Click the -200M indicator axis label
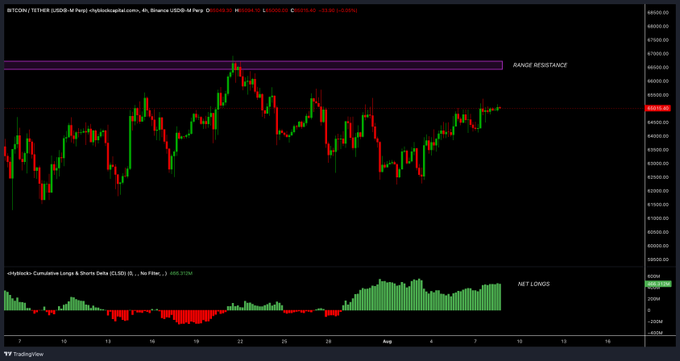The image size is (680, 361). click(654, 322)
